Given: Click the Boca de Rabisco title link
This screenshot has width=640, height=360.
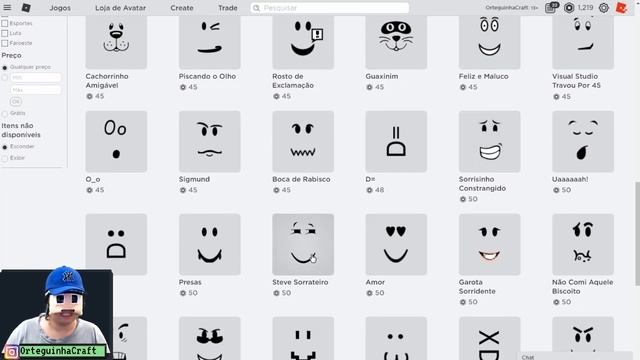Looking at the screenshot, I should (x=301, y=179).
